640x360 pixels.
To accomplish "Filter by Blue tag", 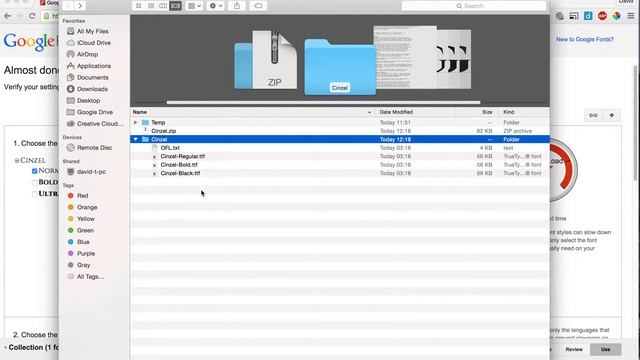I will point(83,242).
